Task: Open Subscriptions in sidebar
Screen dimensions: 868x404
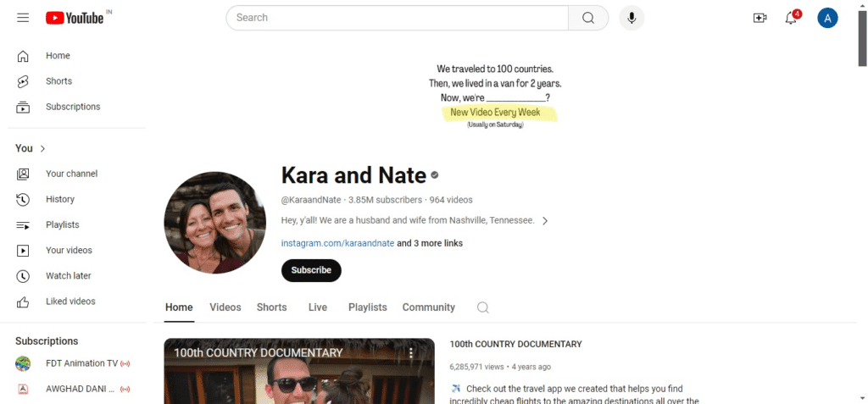Action: pos(73,107)
